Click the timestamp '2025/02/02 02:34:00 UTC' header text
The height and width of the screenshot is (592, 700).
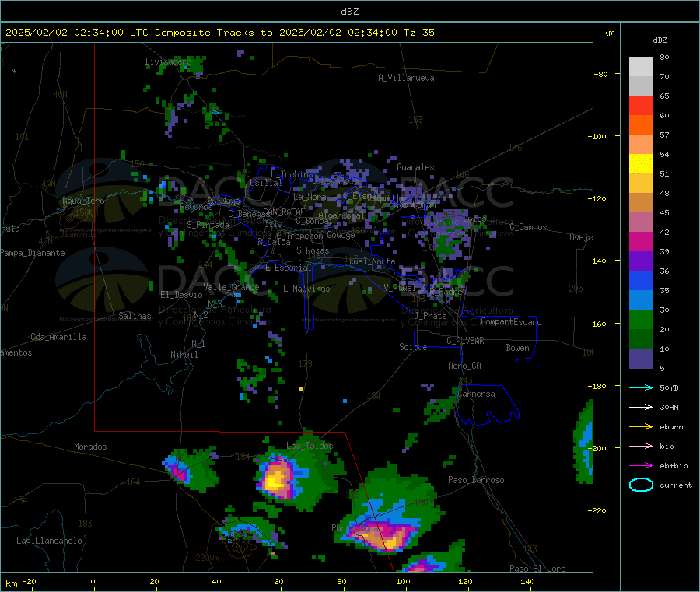pos(77,33)
